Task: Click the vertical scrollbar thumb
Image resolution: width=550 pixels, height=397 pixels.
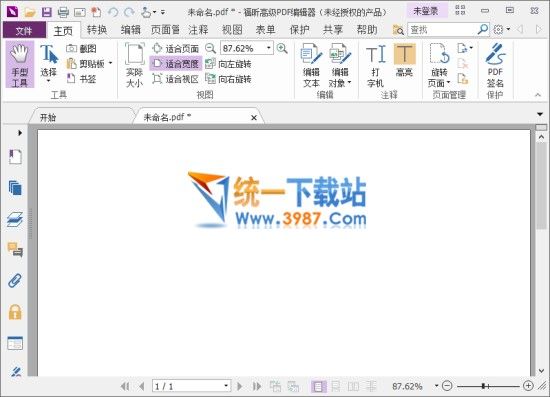Action: click(x=541, y=185)
